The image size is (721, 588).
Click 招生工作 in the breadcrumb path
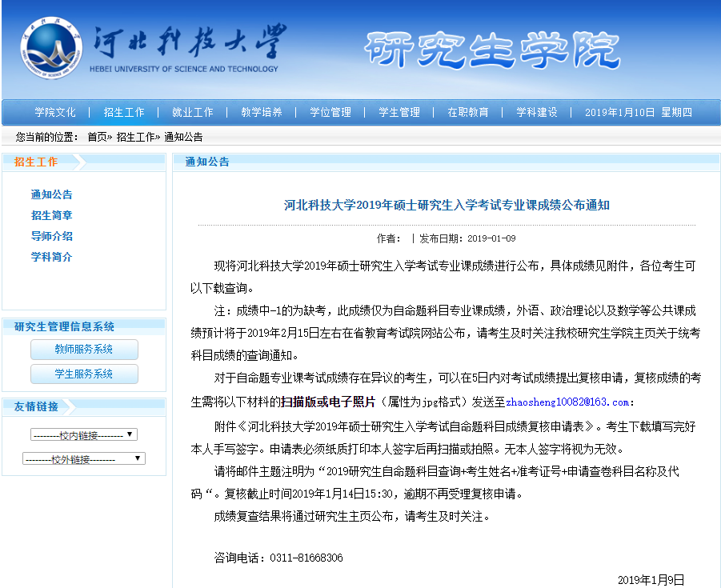click(x=136, y=137)
